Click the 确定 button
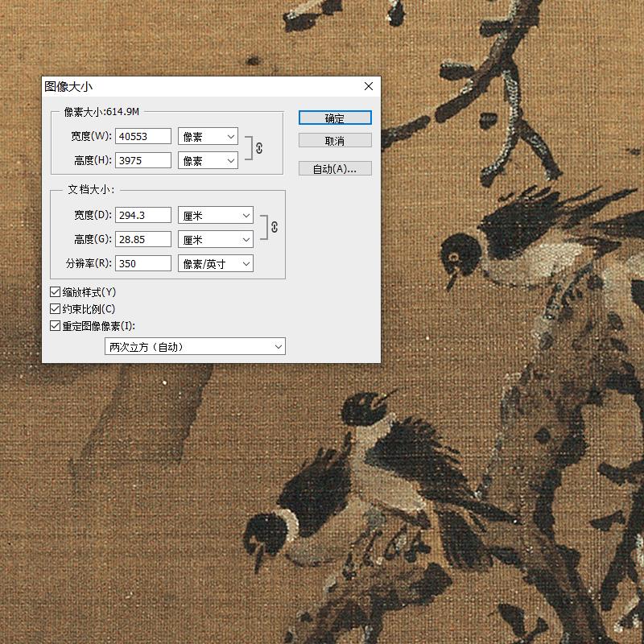Image resolution: width=644 pixels, height=644 pixels. tap(335, 118)
